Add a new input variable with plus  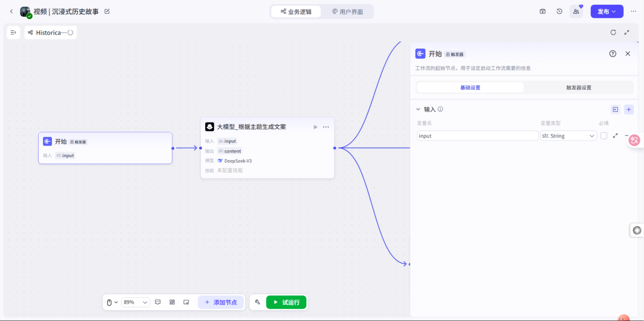pos(629,110)
